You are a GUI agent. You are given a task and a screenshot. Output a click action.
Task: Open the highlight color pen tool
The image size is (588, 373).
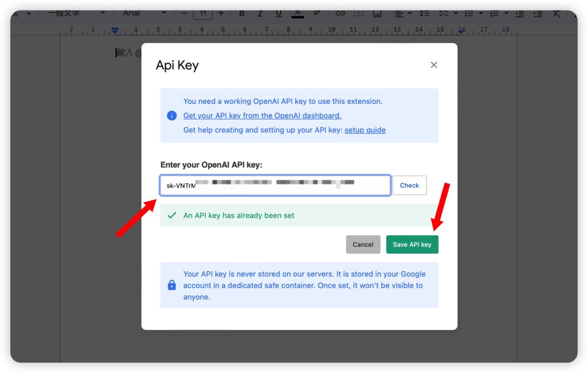coord(317,13)
